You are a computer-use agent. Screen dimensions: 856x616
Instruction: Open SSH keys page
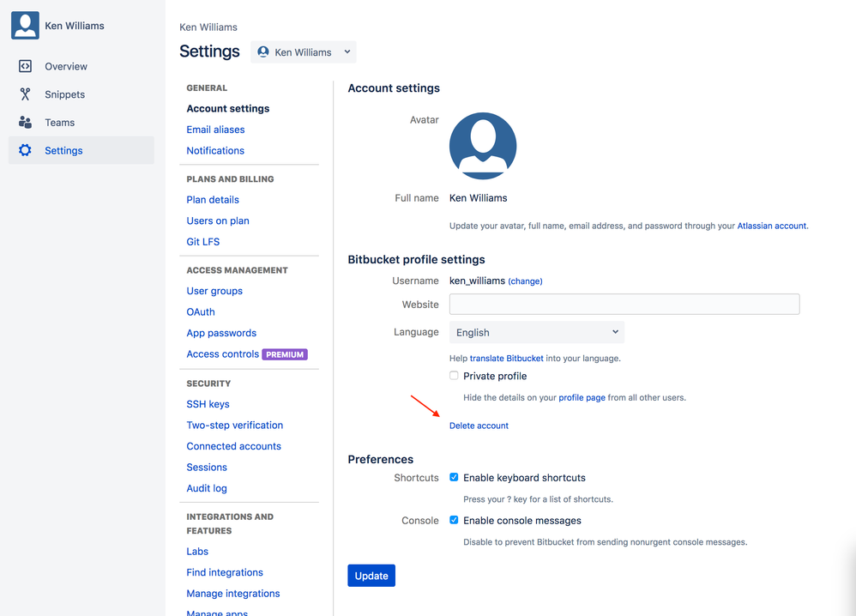(208, 404)
